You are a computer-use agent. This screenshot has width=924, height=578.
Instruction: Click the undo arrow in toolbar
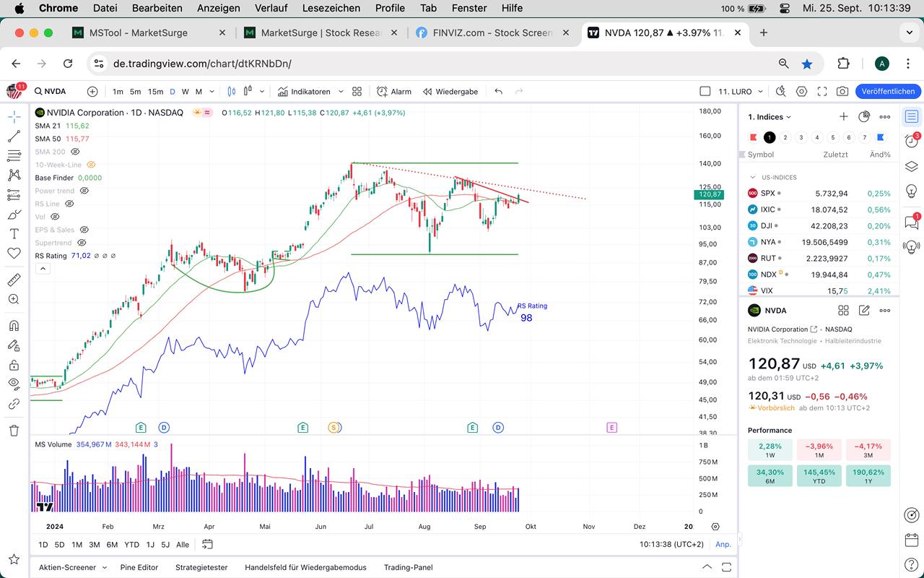498,92
